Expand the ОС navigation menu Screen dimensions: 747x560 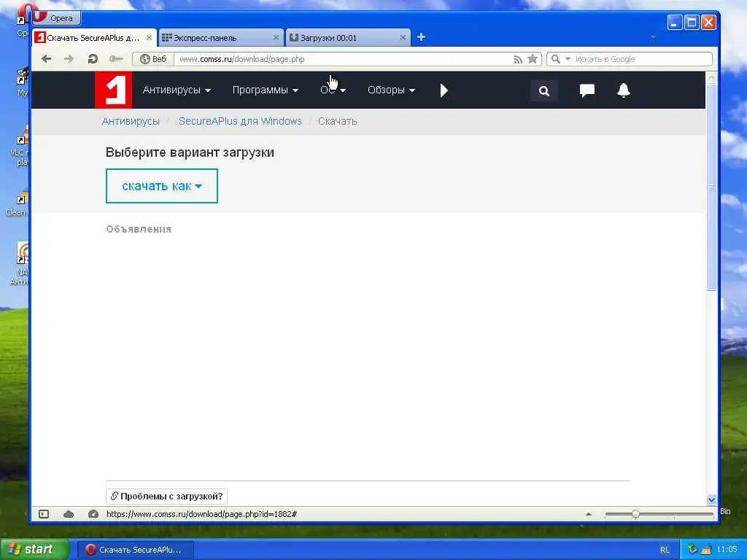pyautogui.click(x=333, y=90)
